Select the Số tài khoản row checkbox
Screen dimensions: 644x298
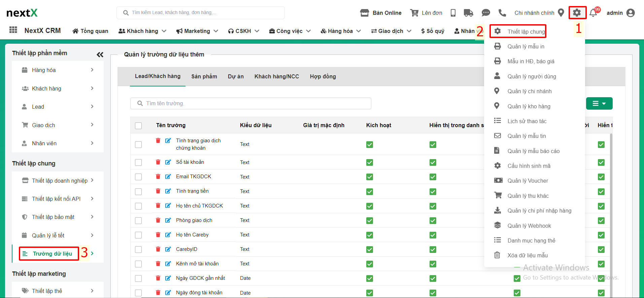[x=138, y=162]
